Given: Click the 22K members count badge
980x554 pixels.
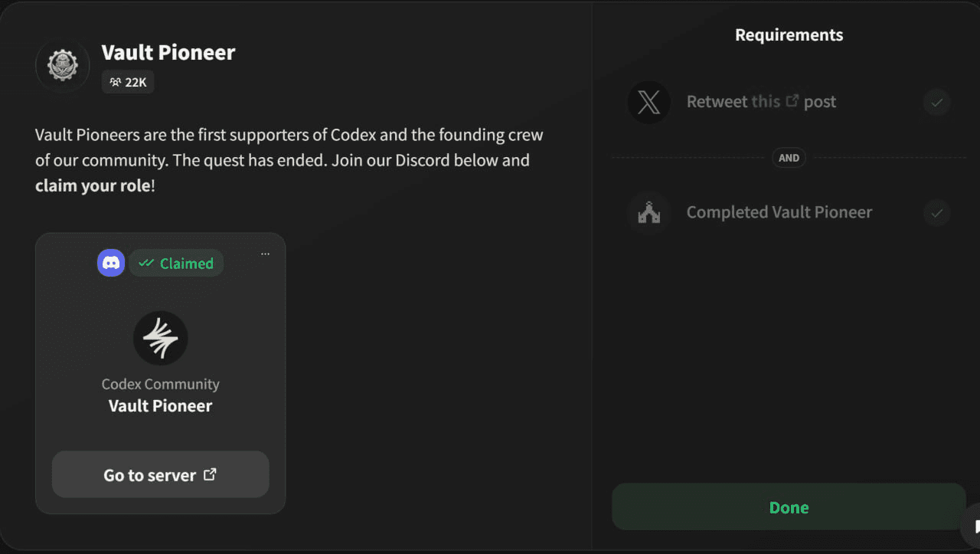Looking at the screenshot, I should [128, 82].
